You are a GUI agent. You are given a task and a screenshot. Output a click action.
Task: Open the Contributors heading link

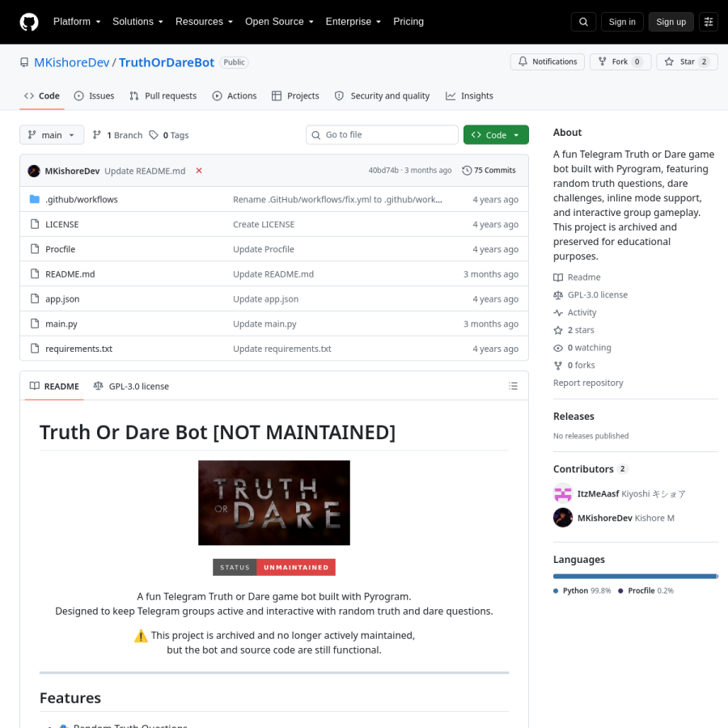pyautogui.click(x=583, y=469)
